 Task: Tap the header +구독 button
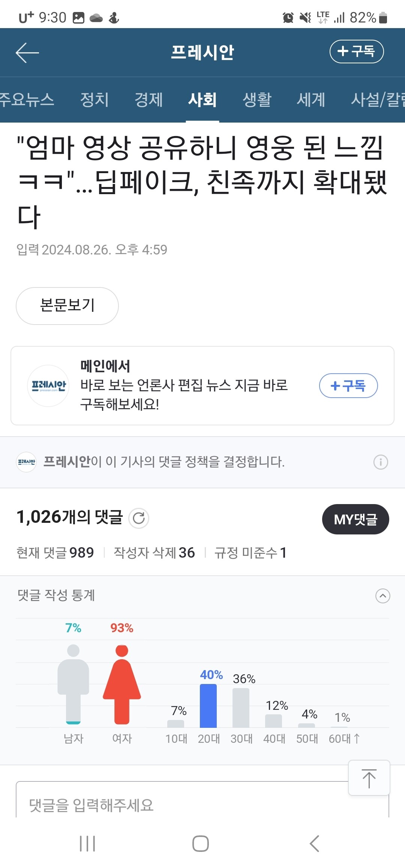(x=356, y=51)
